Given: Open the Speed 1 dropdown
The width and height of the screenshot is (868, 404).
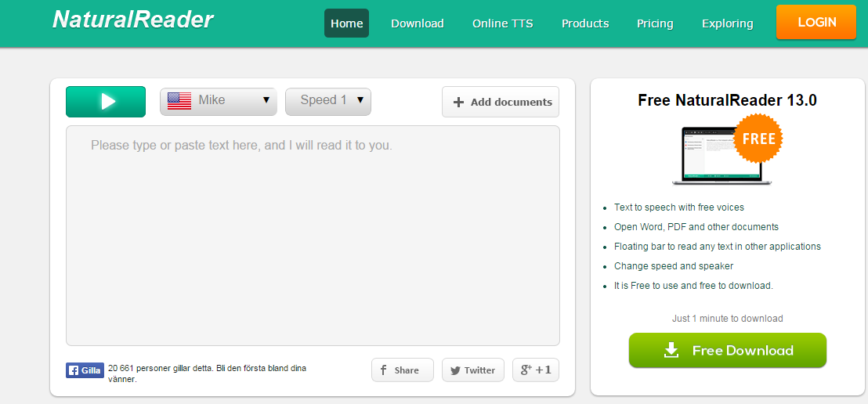Looking at the screenshot, I should point(327,102).
